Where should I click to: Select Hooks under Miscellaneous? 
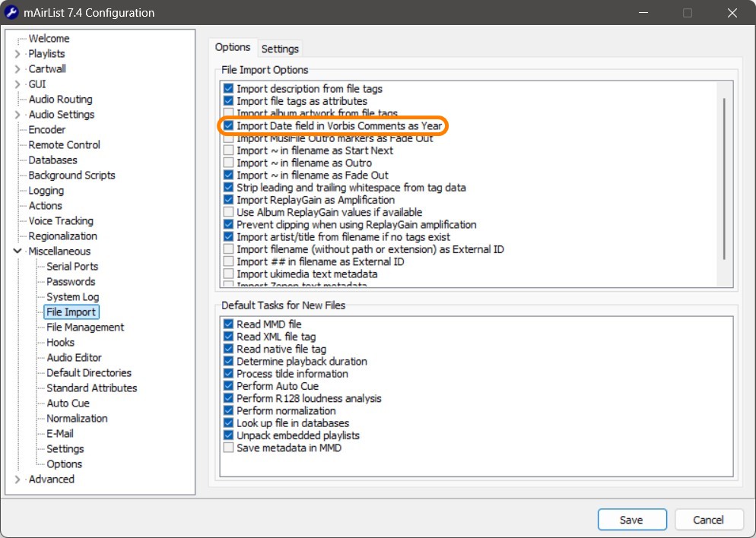click(x=60, y=343)
